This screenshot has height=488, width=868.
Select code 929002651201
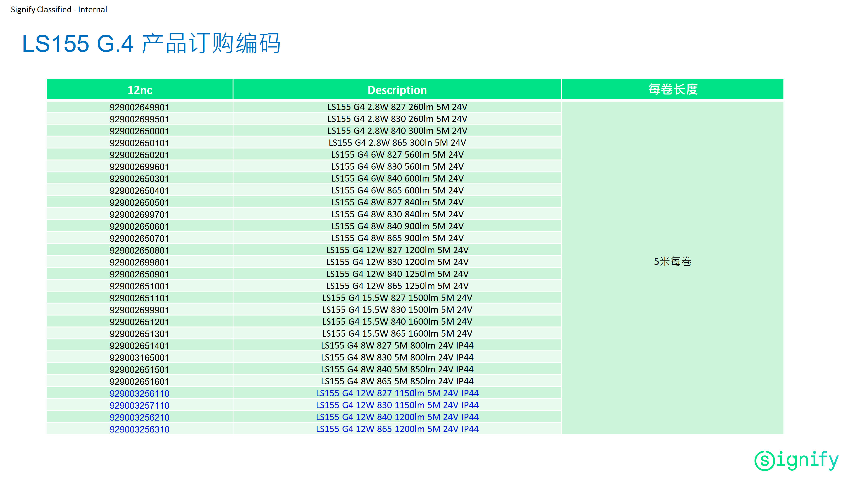(x=139, y=322)
